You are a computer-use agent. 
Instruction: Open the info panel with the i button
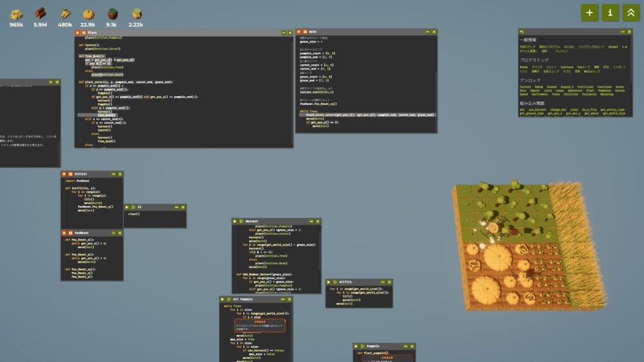[x=610, y=12]
